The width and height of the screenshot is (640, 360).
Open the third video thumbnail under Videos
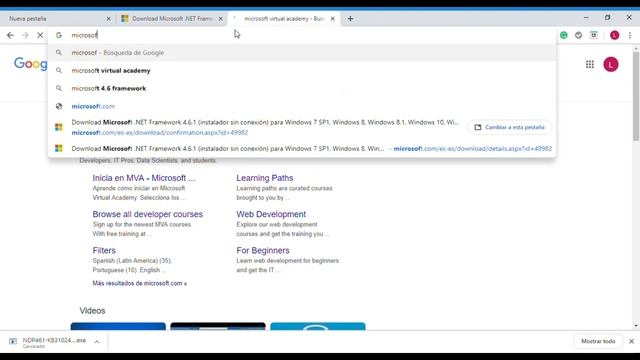point(318,326)
